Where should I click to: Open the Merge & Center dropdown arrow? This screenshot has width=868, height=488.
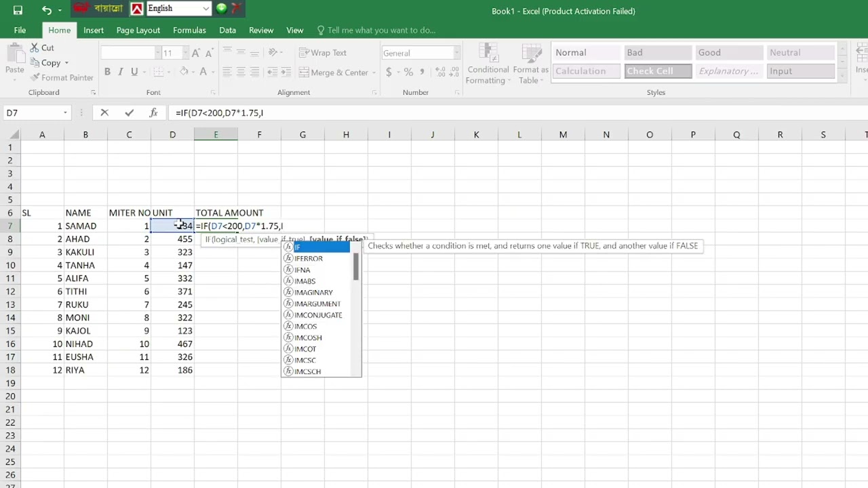(374, 73)
